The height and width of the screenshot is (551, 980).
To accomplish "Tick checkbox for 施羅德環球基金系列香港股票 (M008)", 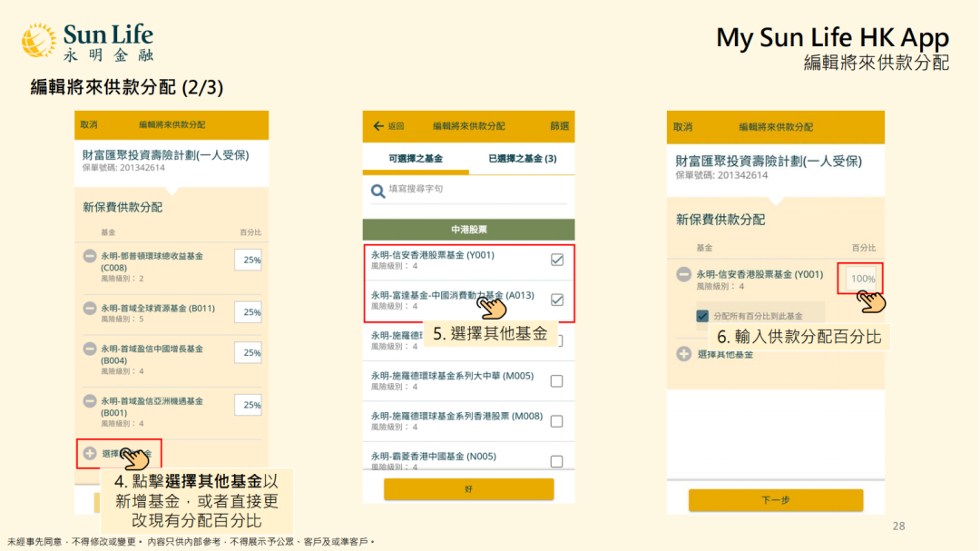I will click(x=557, y=421).
